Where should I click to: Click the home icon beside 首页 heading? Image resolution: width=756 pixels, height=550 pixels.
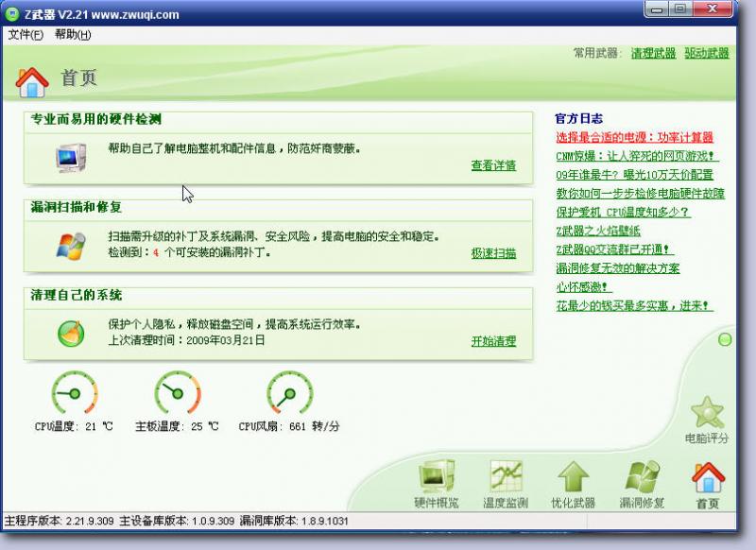point(32,82)
